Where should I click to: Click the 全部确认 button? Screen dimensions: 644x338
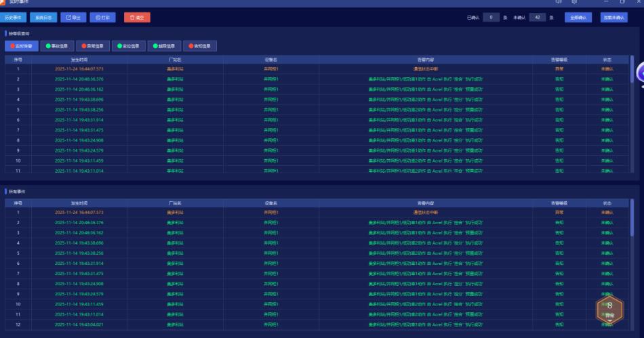coord(578,17)
